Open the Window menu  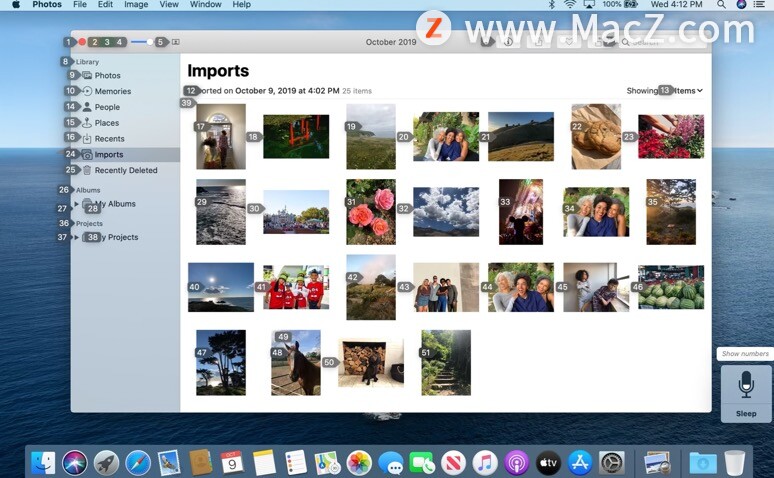206,4
